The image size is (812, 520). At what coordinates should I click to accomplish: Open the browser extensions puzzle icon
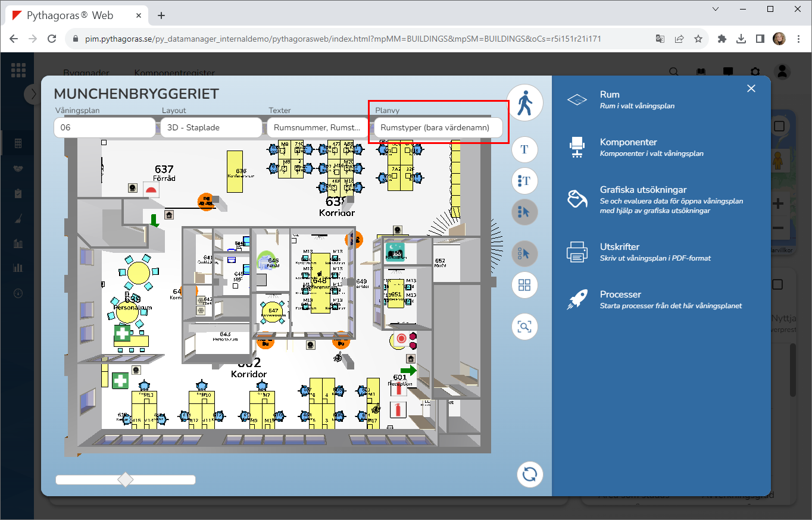tap(722, 39)
